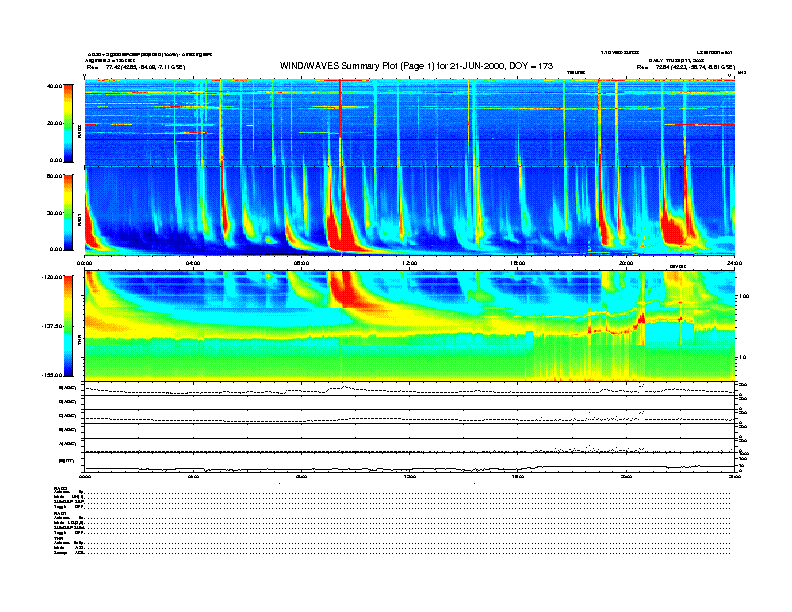Click the 20:00 time axis label
This screenshot has width=792, height=612.
626,263
